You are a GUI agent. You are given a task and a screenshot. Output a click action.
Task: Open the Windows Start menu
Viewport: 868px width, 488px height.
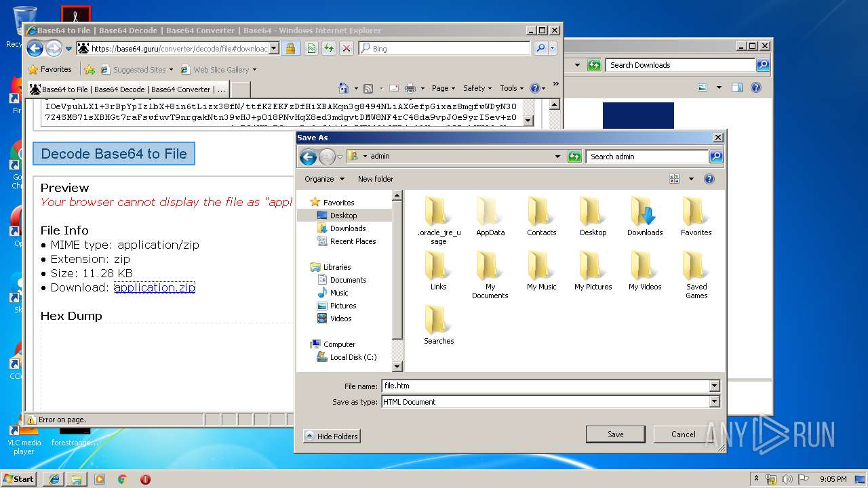point(18,479)
